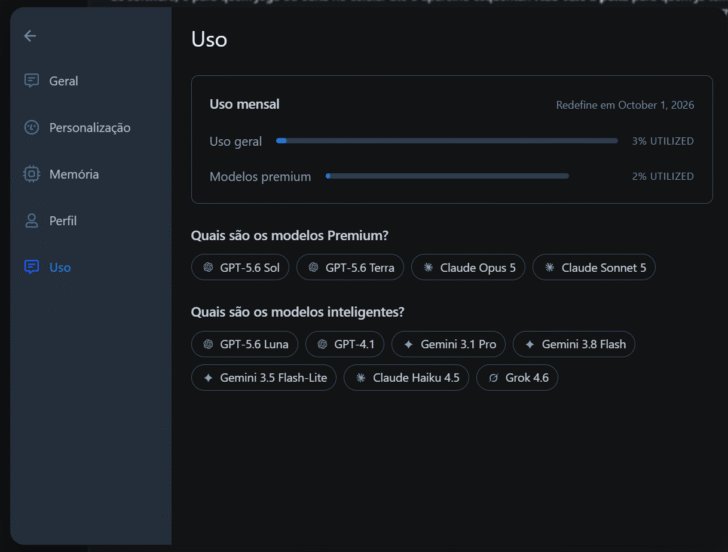Click the OpenAI icon on GPT-5.6 Terra chip
728x552 pixels.
pyautogui.click(x=313, y=267)
